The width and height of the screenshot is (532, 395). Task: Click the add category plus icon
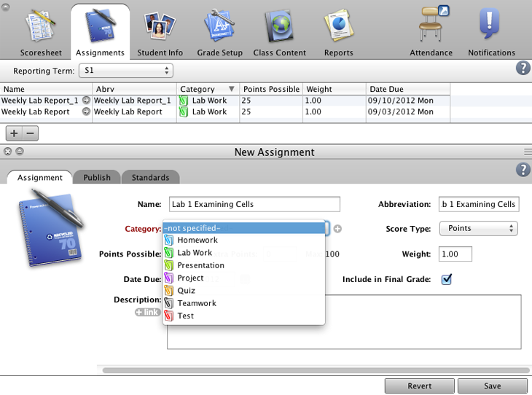(x=337, y=229)
